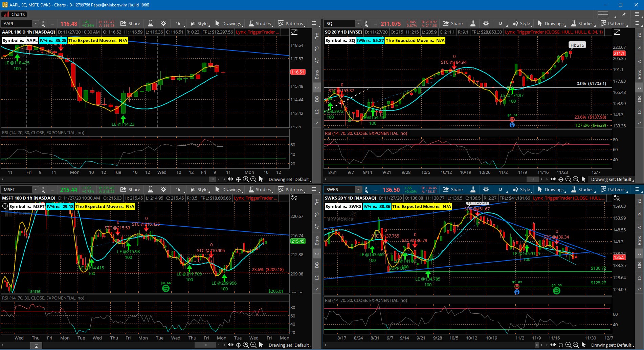Open chart settings gear in AAPL panel
644x350 pixels.
(x=163, y=23)
